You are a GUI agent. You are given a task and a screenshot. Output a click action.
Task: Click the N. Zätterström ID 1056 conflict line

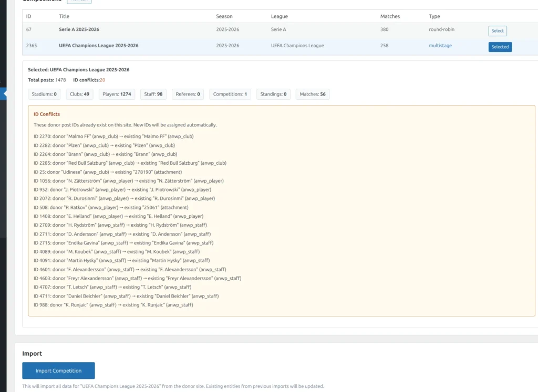click(x=129, y=181)
